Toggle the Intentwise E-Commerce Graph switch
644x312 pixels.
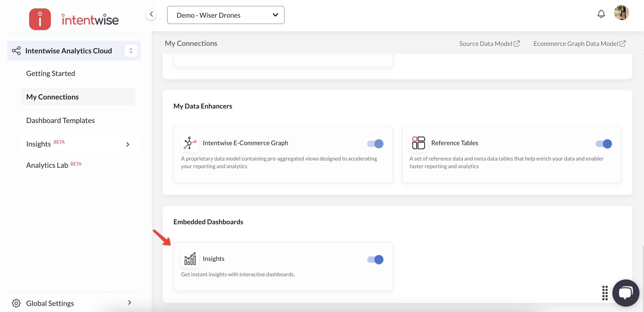coord(375,144)
